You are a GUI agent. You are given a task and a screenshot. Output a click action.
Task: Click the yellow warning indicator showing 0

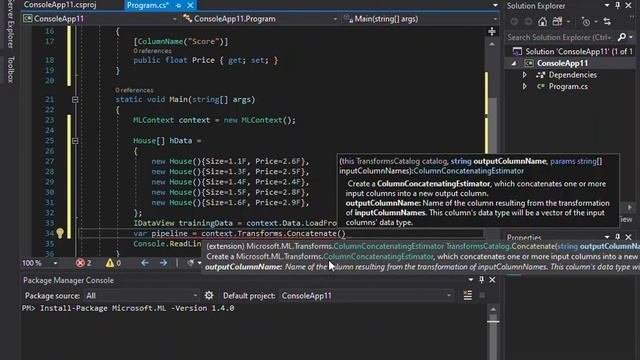(113, 263)
